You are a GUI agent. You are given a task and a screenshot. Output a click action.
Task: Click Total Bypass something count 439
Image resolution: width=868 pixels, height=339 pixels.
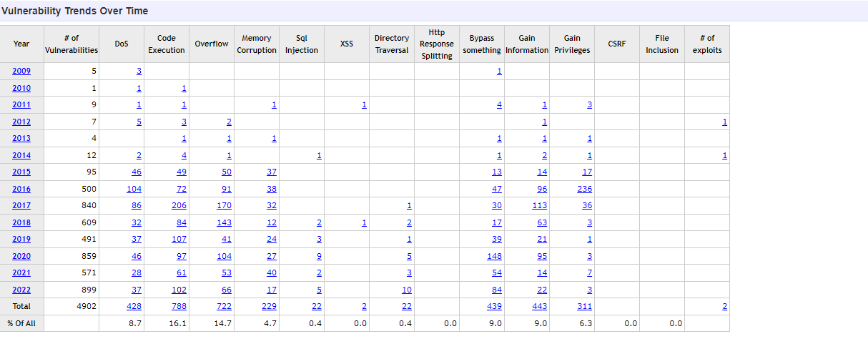click(495, 306)
